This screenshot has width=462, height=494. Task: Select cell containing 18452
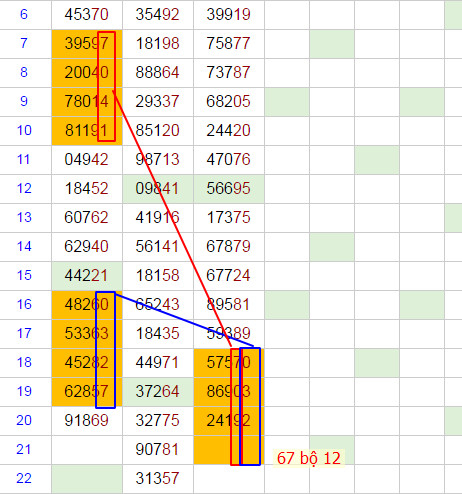coord(87,189)
